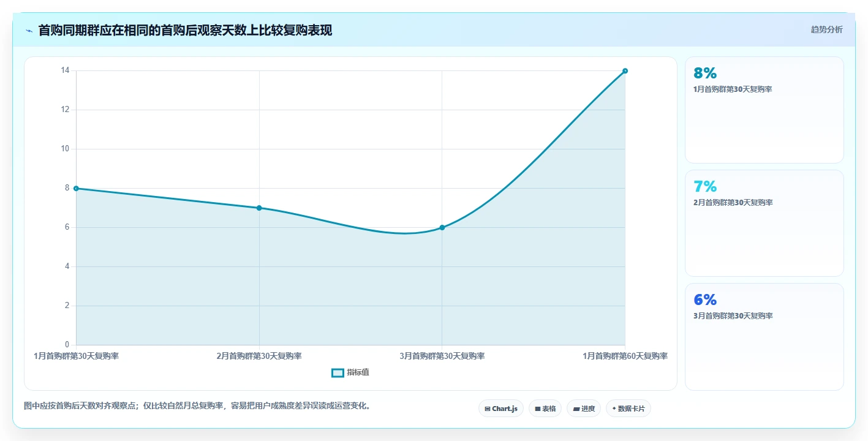Image resolution: width=868 pixels, height=441 pixels.
Task: Select the Chart.js tag
Action: click(x=500, y=409)
